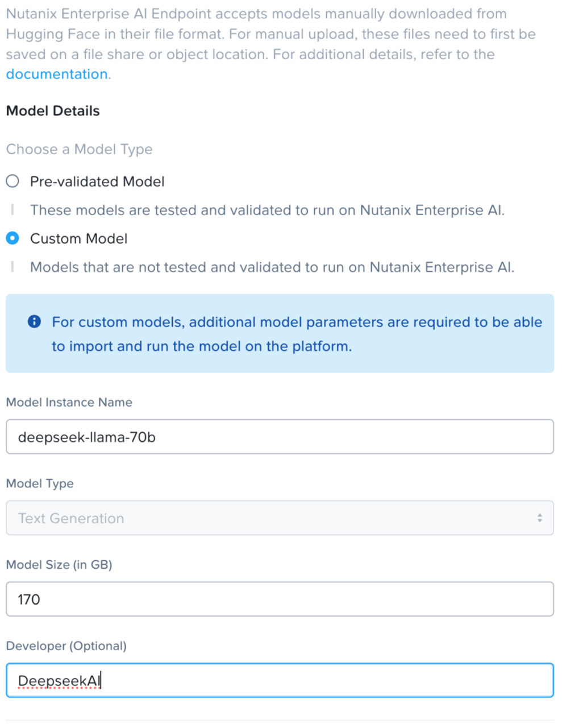Click inside the Model Size field
The height and width of the screenshot is (728, 562).
[280, 599]
